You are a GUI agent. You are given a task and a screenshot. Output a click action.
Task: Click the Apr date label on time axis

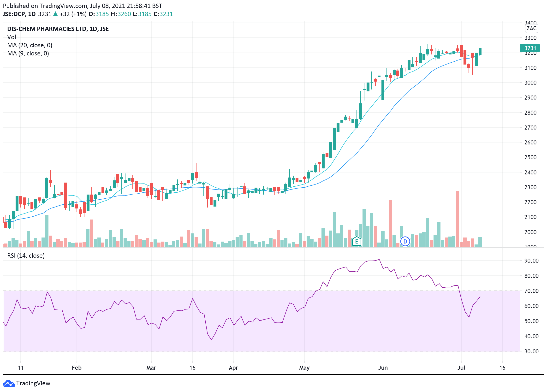tap(233, 368)
